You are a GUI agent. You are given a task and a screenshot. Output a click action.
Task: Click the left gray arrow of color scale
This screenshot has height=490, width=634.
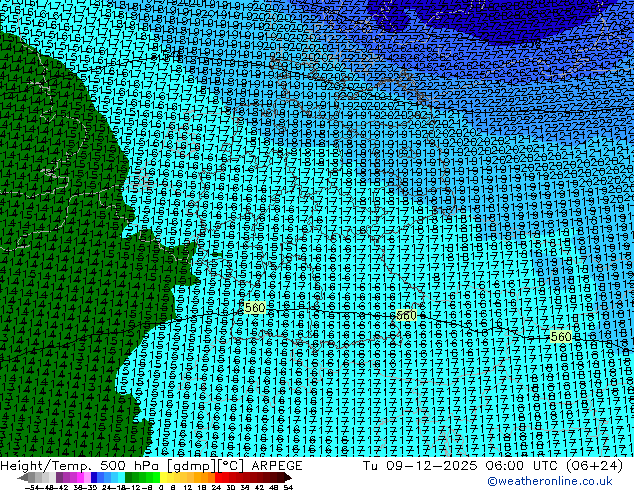23,478
